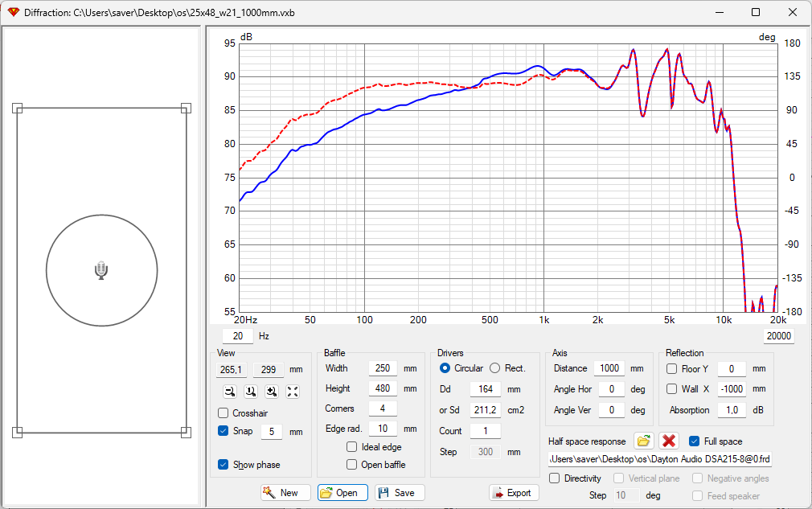This screenshot has height=509, width=812.
Task: Click the zoom in view icon
Action: tap(272, 392)
